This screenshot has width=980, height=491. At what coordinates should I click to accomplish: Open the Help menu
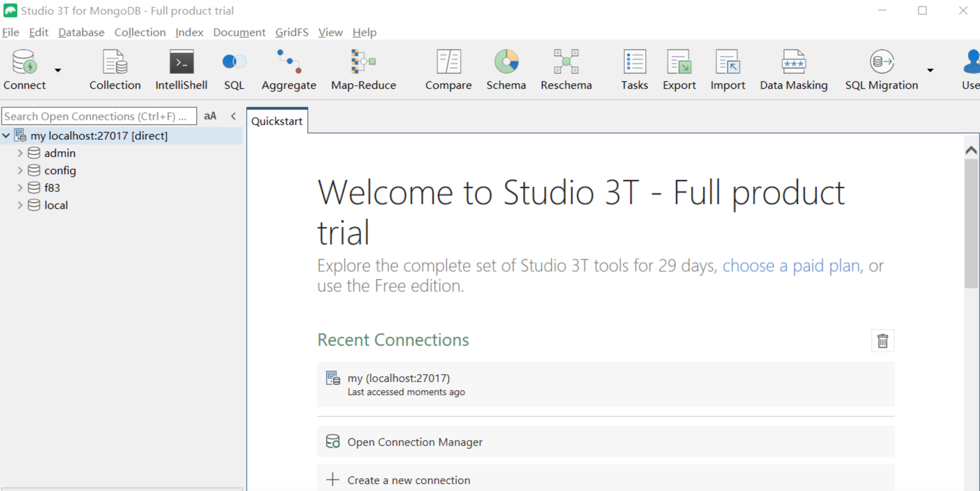364,32
